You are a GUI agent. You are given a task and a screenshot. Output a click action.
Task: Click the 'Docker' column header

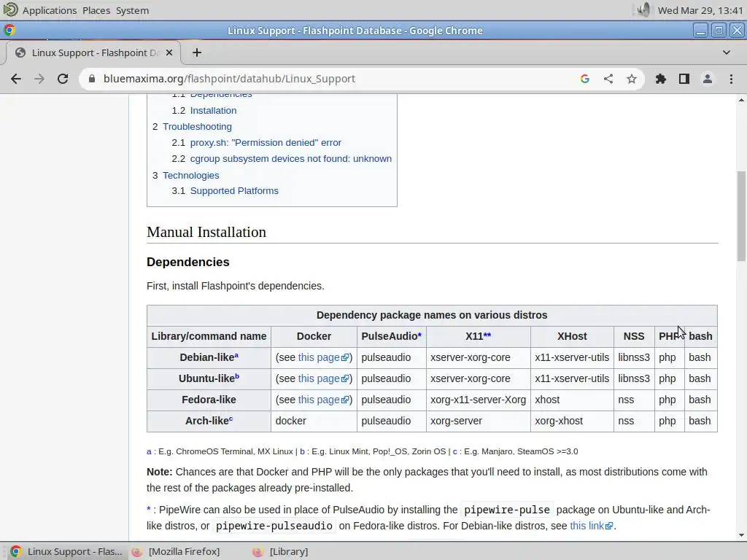[x=314, y=336]
